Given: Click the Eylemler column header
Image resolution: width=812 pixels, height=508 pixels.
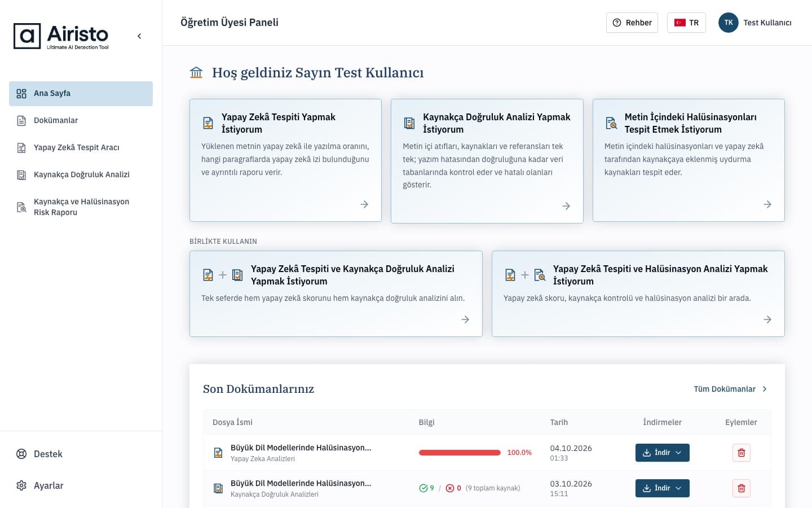Looking at the screenshot, I should (741, 422).
